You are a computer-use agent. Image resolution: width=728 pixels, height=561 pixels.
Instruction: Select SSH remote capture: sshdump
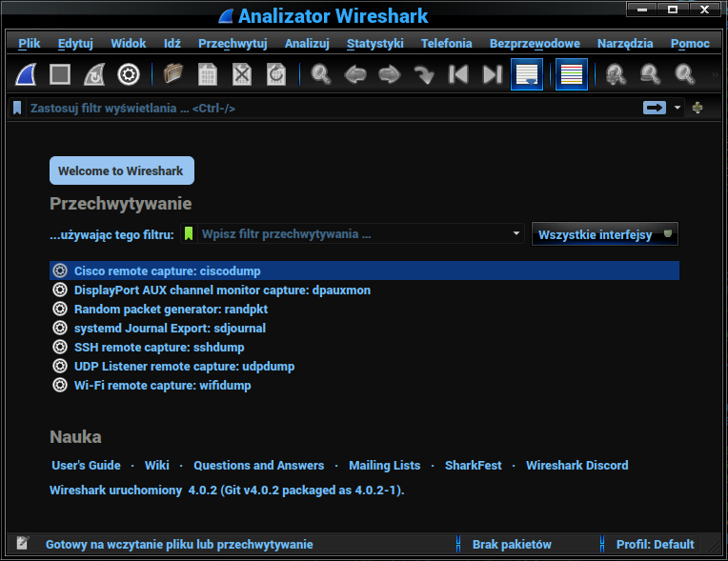pyautogui.click(x=364, y=347)
